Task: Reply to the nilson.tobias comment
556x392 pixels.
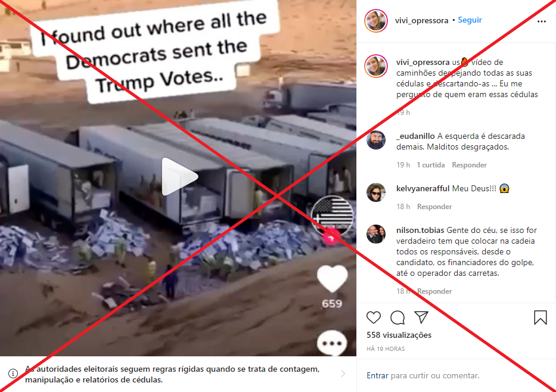Action: point(434,291)
